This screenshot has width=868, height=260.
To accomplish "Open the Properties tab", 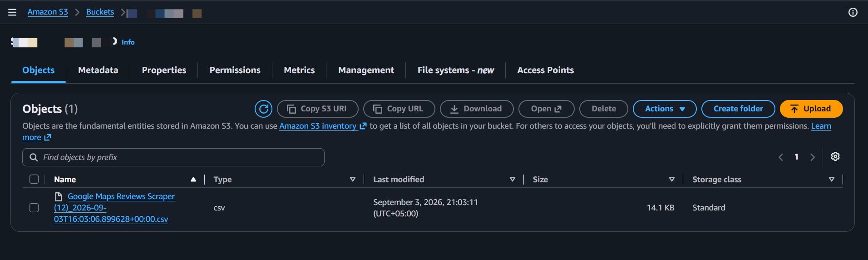I will (x=164, y=70).
